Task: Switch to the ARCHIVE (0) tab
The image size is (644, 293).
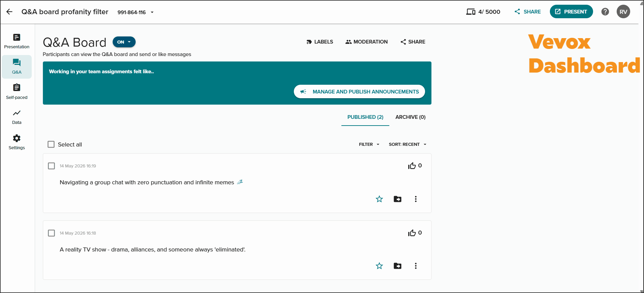Action: (410, 117)
